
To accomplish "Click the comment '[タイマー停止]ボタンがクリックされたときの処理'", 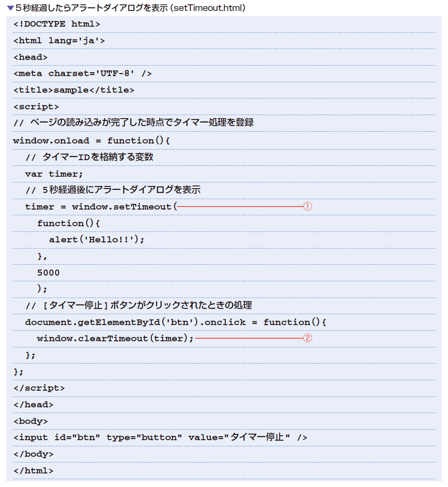I will 138,305.
